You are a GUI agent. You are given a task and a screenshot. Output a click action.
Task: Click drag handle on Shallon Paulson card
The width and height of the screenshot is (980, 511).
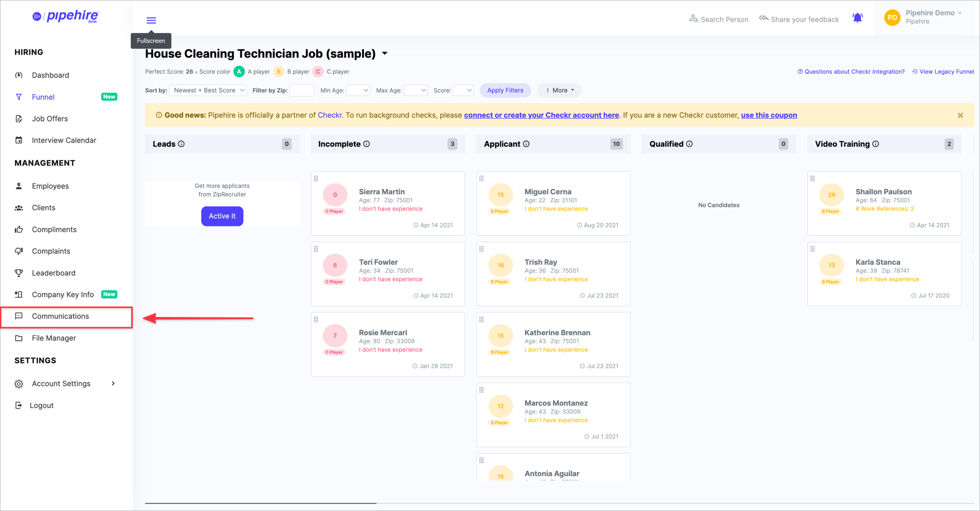(813, 179)
